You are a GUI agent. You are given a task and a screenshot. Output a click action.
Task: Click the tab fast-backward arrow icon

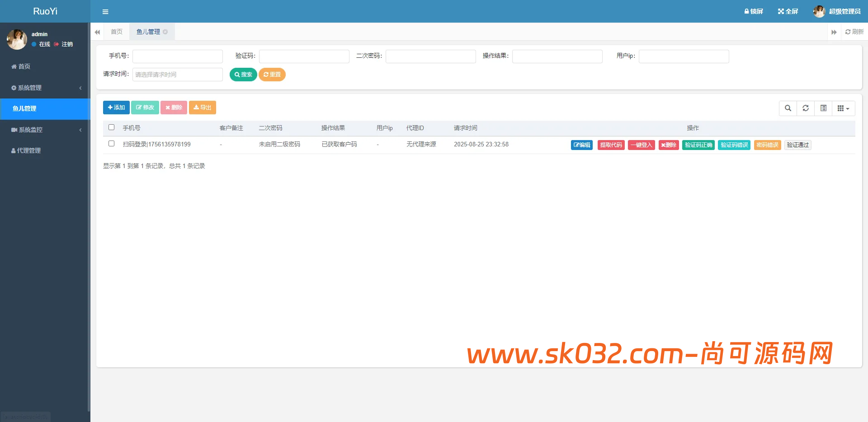[97, 32]
